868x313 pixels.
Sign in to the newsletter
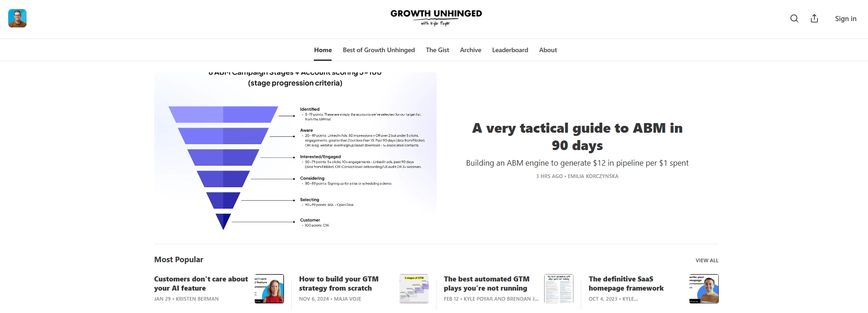pos(845,18)
